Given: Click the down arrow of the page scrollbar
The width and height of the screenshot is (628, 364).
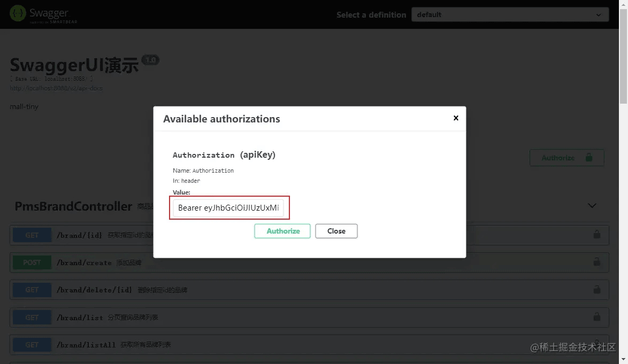Looking at the screenshot, I should tap(624, 360).
